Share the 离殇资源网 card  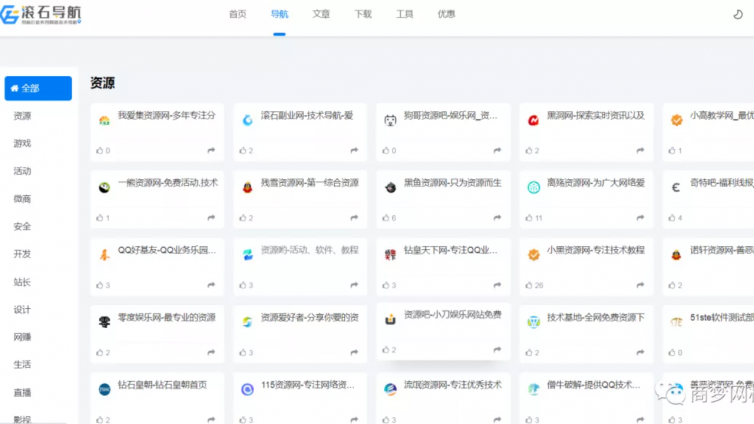640,218
